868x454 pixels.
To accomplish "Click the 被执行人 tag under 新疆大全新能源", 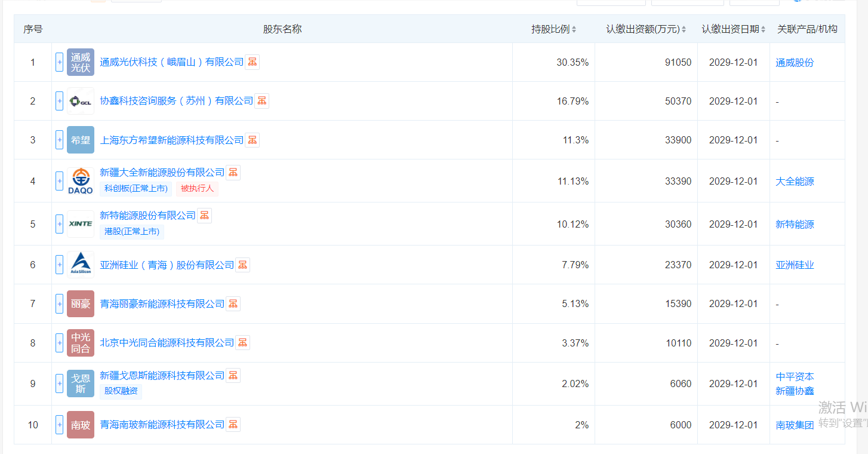I will coord(196,189).
